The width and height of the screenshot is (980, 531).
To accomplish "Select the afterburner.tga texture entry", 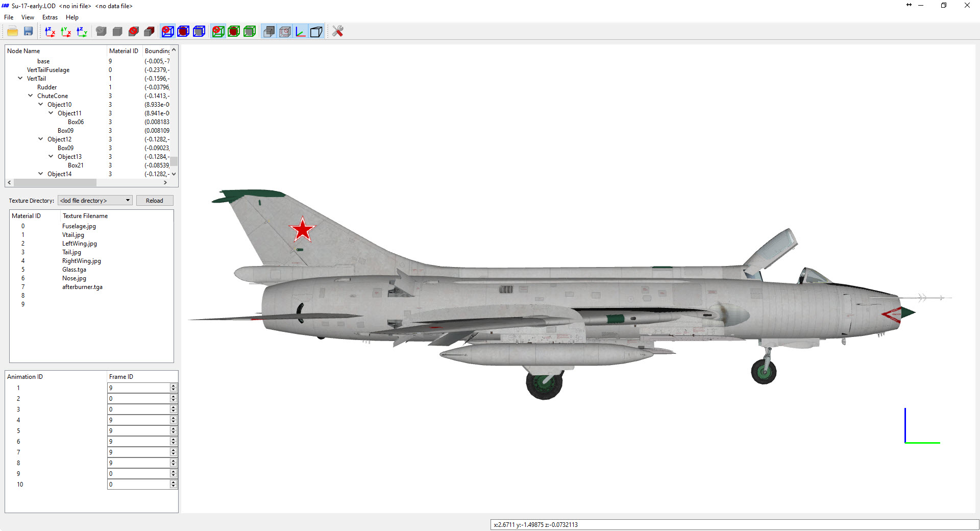I will click(82, 287).
